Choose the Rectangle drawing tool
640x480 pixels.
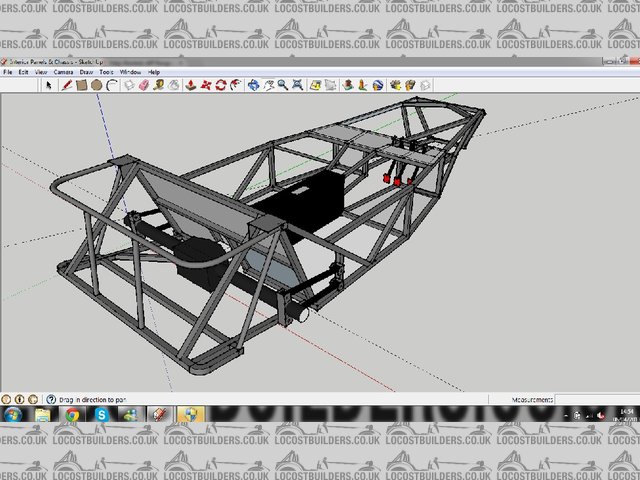pyautogui.click(x=82, y=86)
